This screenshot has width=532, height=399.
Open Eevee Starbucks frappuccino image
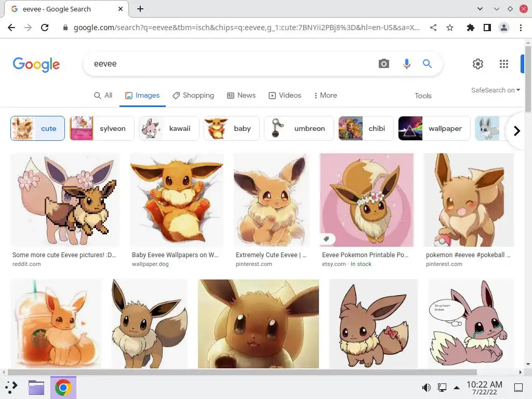click(56, 324)
